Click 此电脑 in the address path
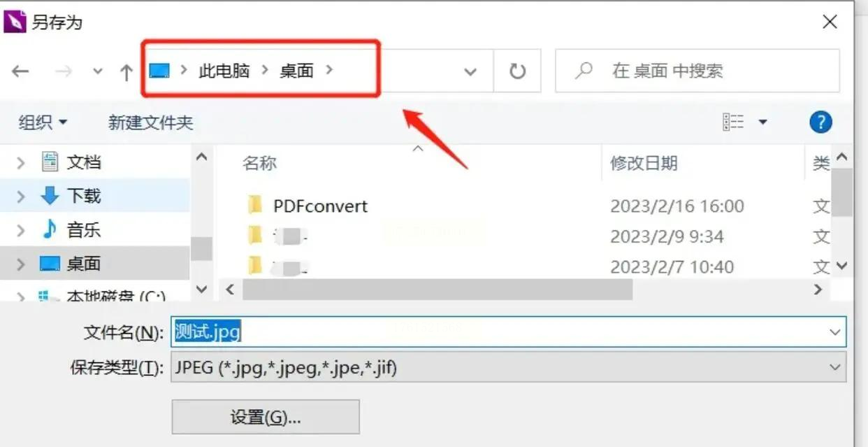The height and width of the screenshot is (447, 868). (224, 71)
